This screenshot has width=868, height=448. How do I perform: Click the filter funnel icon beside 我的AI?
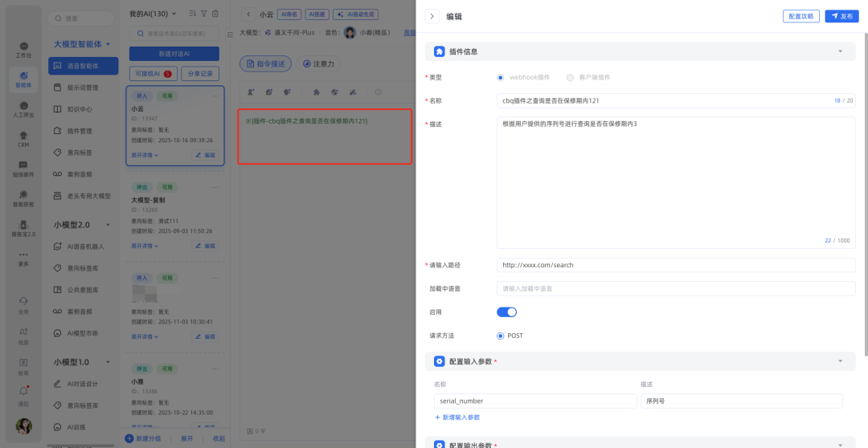[203, 14]
